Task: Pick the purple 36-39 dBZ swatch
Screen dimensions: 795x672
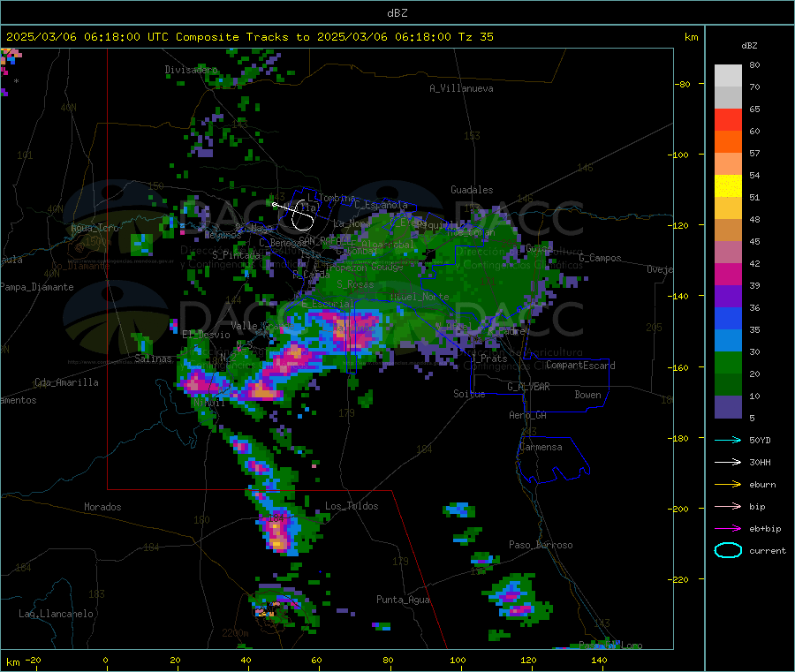Action: [x=728, y=297]
